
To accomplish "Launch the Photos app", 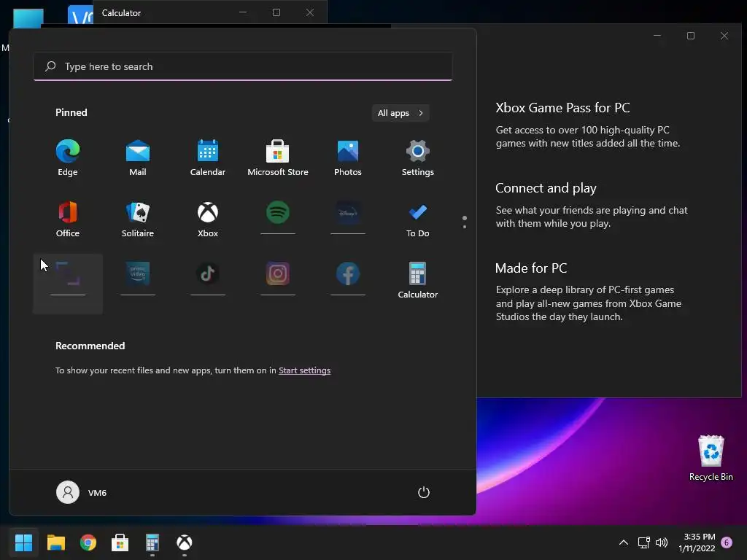I will click(348, 158).
